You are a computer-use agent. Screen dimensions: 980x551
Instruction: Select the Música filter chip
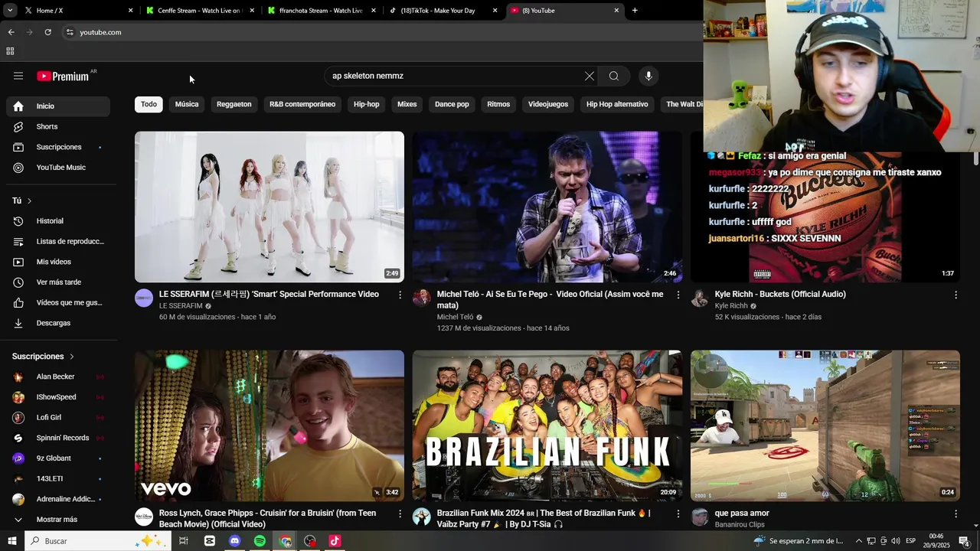187,104
